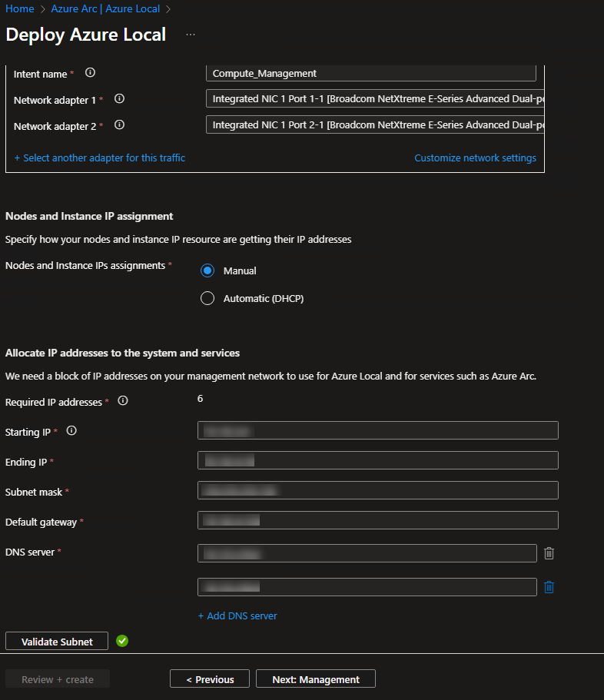Click the Network adapter 2 info icon
The image size is (604, 700).
point(119,124)
